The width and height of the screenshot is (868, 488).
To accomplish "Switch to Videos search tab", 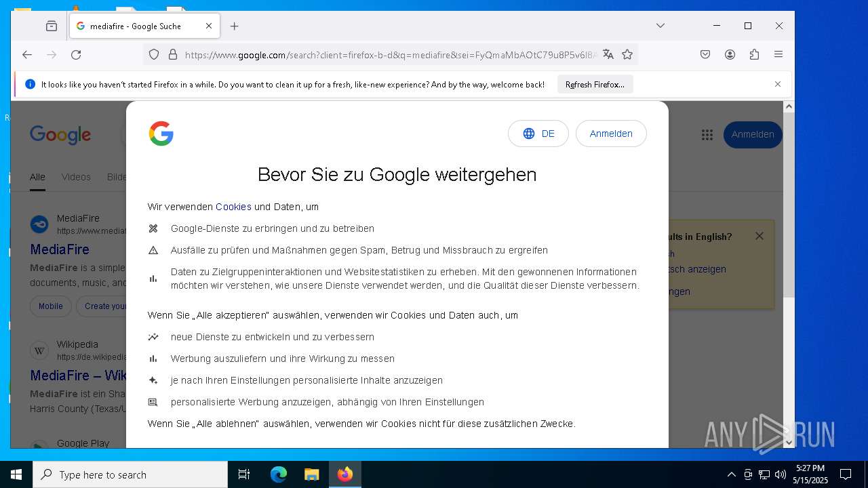I will (x=76, y=177).
